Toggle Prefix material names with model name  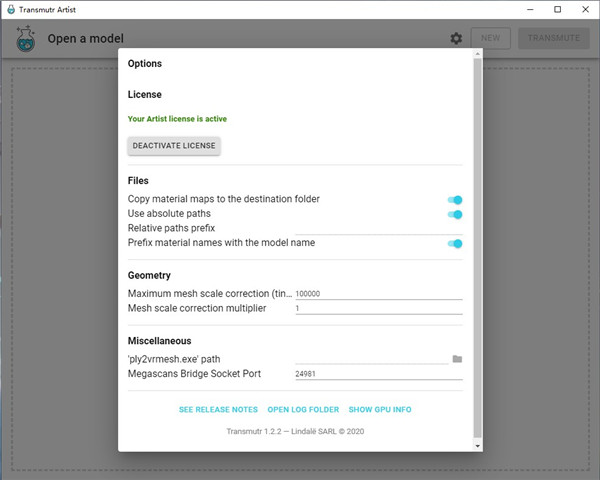click(455, 243)
